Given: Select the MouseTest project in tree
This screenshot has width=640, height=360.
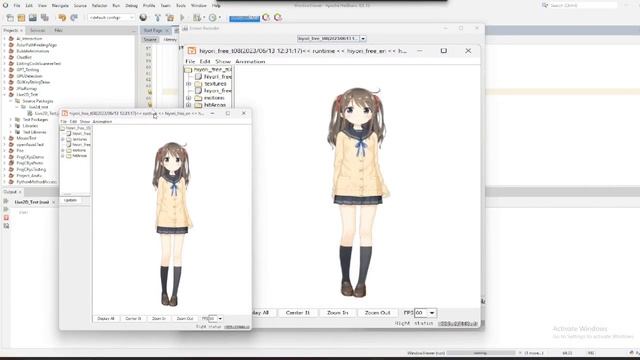Looking at the screenshot, I should coord(26,138).
